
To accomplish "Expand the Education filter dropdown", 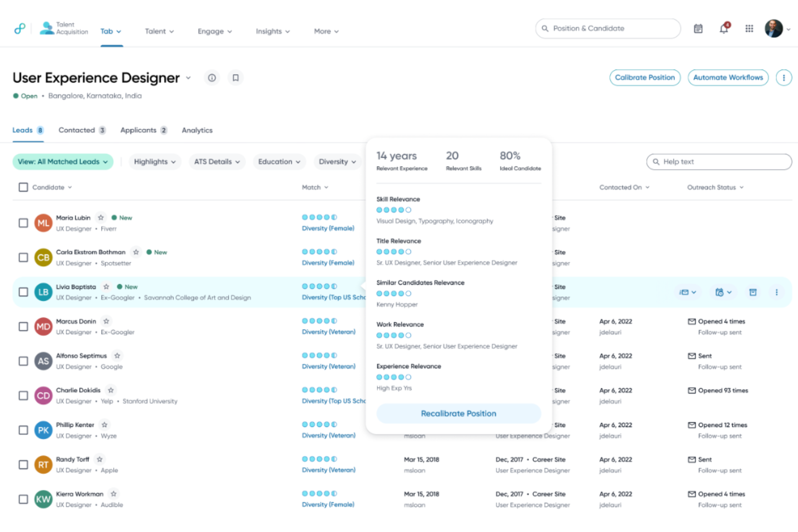I will pyautogui.click(x=279, y=162).
